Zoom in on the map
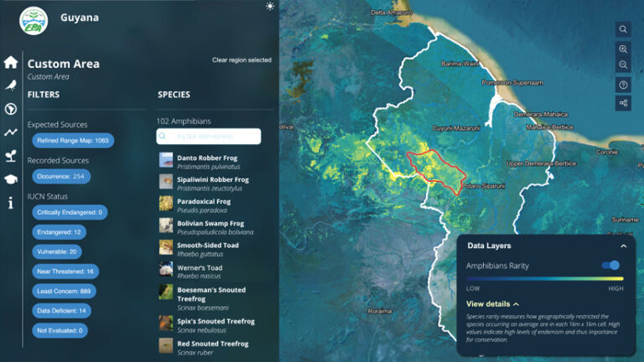Image resolution: width=644 pixels, height=362 pixels. (623, 49)
